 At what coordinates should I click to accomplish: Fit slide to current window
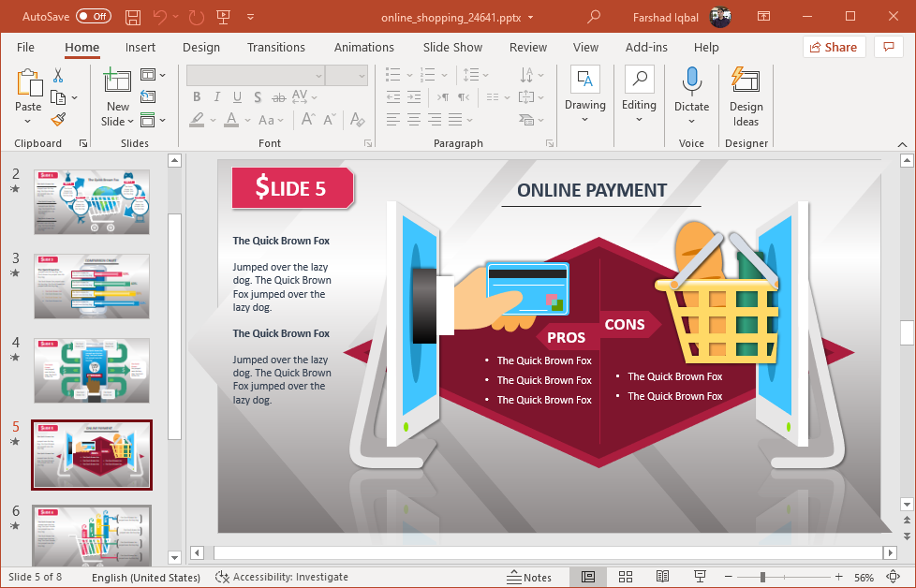(893, 577)
